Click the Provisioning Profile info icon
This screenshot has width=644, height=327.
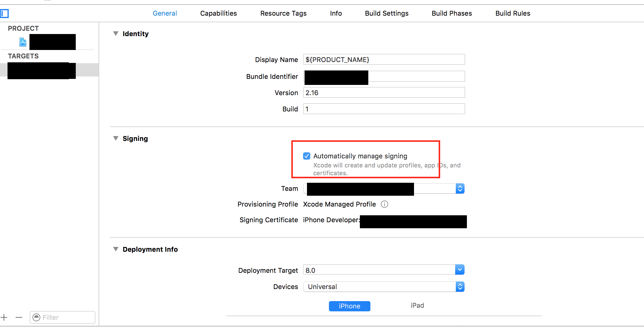click(x=384, y=204)
